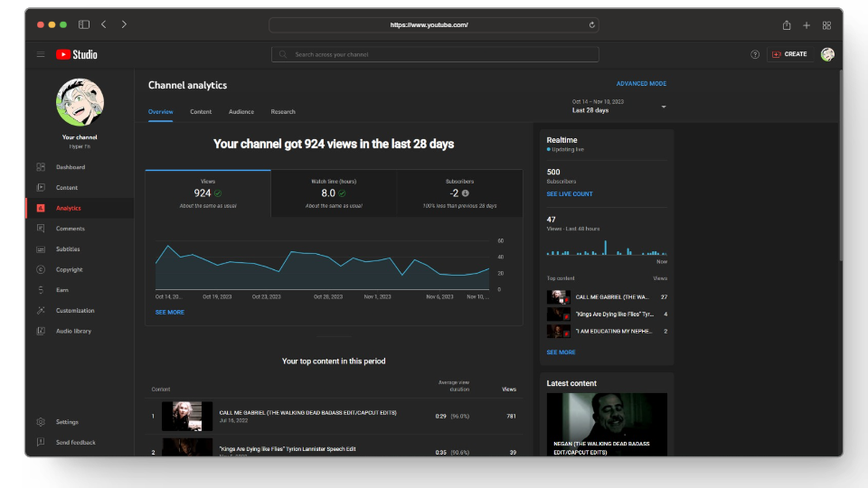Click the ADVANCED MODE link

[641, 84]
